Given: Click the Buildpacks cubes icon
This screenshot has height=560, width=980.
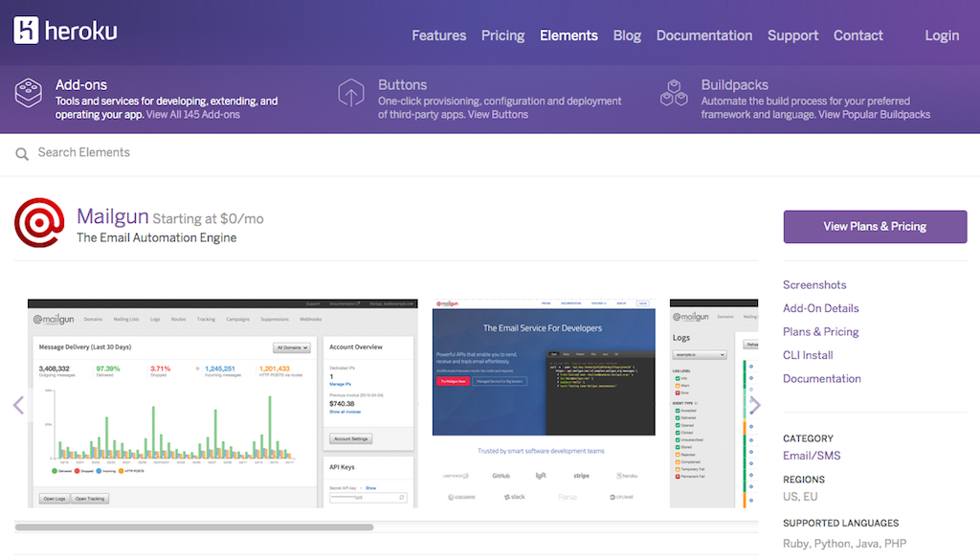Looking at the screenshot, I should click(674, 93).
